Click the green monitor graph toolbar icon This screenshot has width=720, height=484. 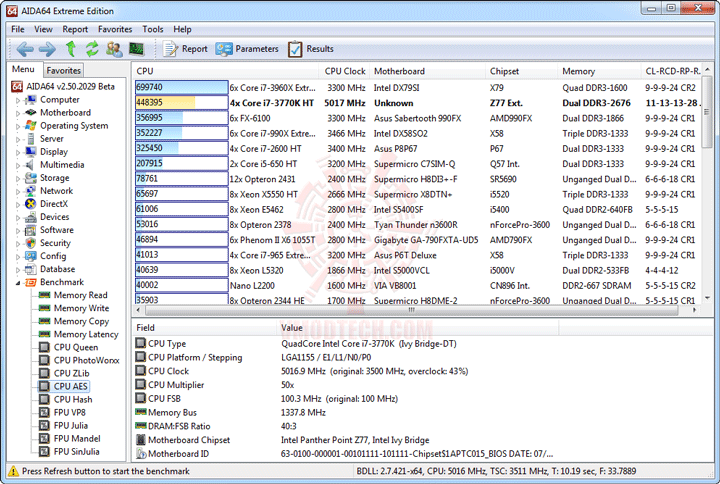(137, 49)
